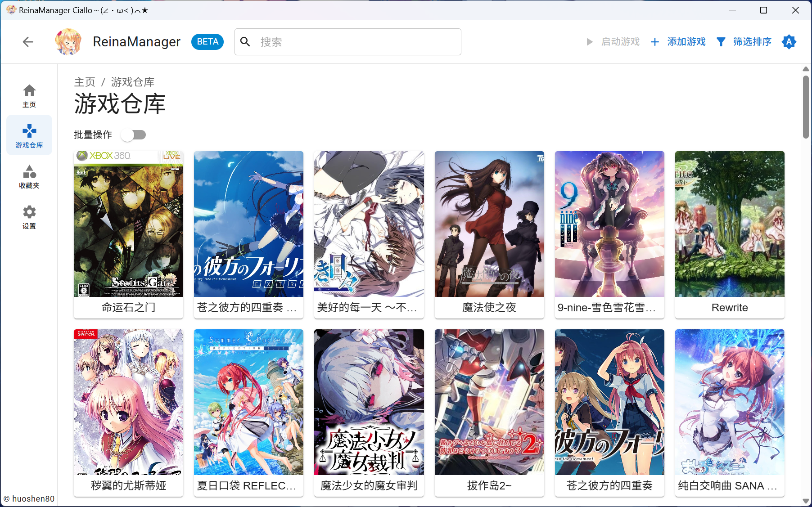The image size is (812, 507).
Task: Click the 游戏仓库 page heading
Action: coord(120,104)
